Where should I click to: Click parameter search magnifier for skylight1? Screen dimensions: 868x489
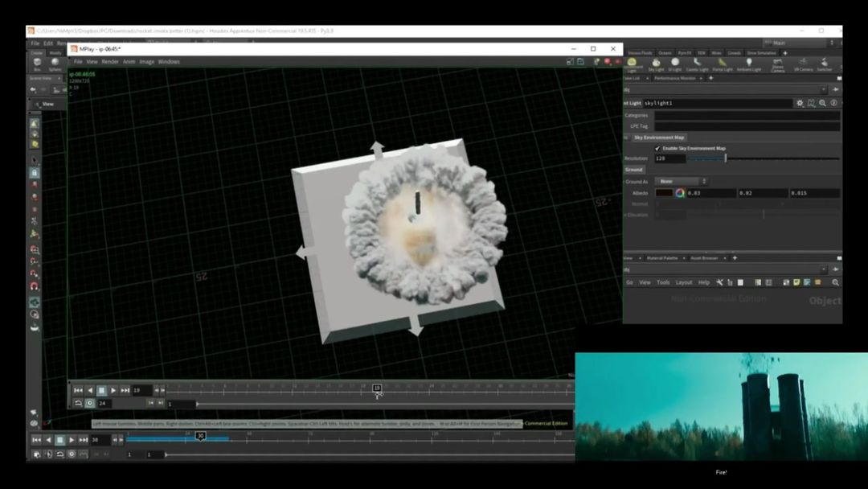click(823, 103)
